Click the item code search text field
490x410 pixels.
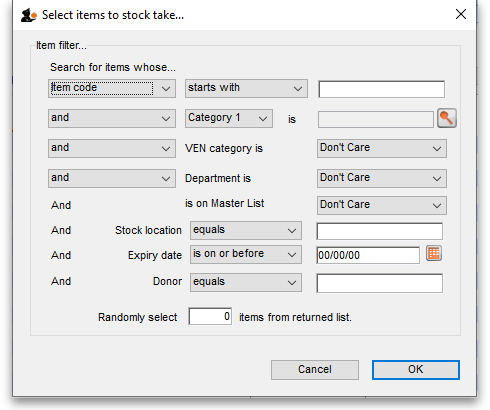381,89
